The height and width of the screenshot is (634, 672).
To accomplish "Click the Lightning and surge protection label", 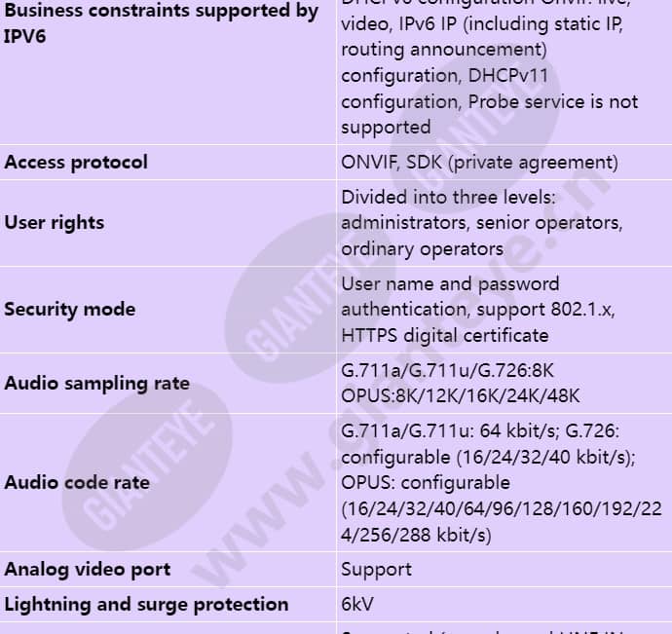I will click(x=146, y=605).
